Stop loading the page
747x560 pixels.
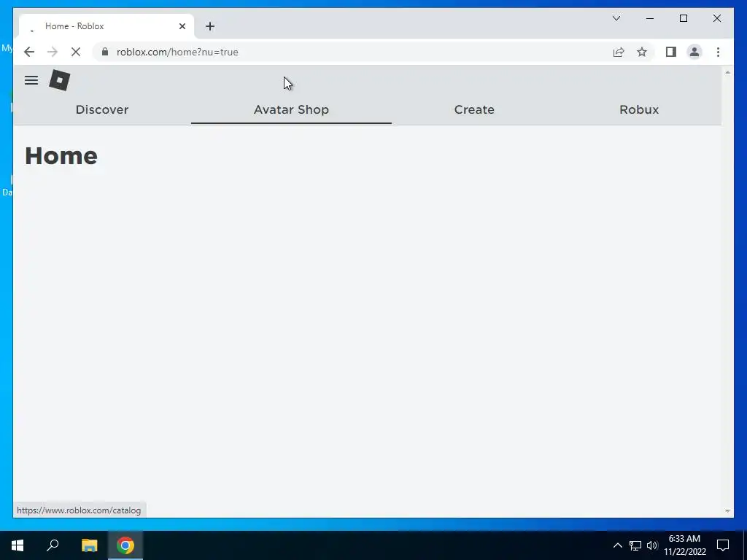pos(76,52)
